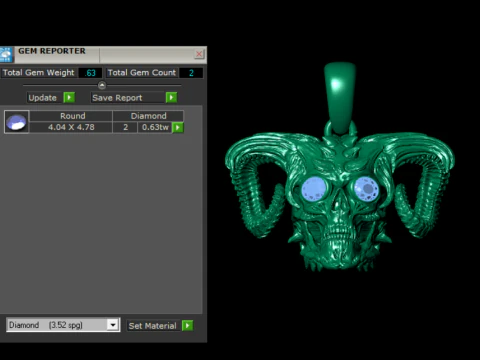The image size is (480, 360).
Task: Select the left blue gem on the skull
Action: [313, 189]
